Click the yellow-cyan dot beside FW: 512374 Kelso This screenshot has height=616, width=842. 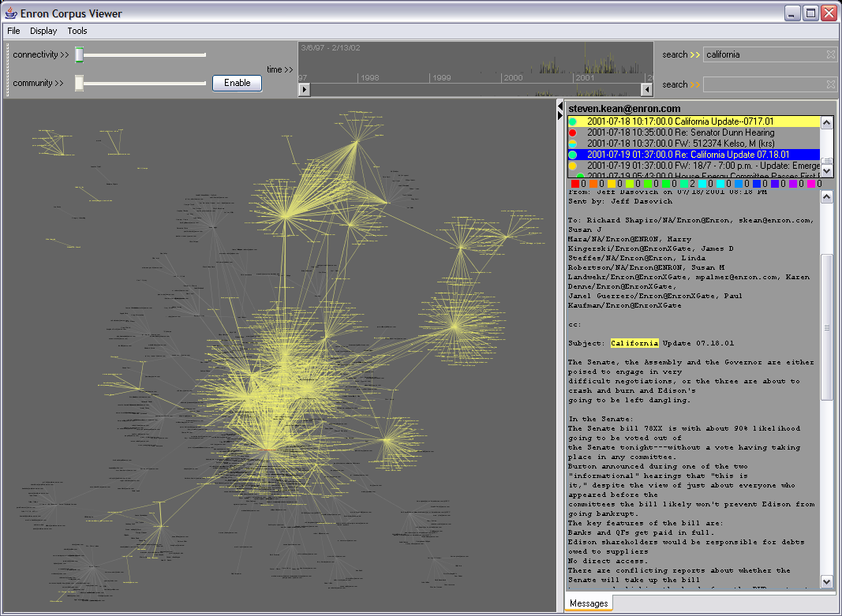click(x=572, y=144)
